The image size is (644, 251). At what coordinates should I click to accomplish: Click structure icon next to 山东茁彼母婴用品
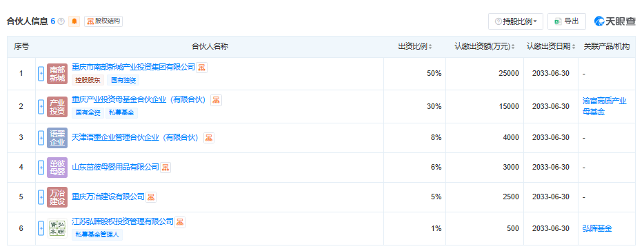(x=165, y=167)
